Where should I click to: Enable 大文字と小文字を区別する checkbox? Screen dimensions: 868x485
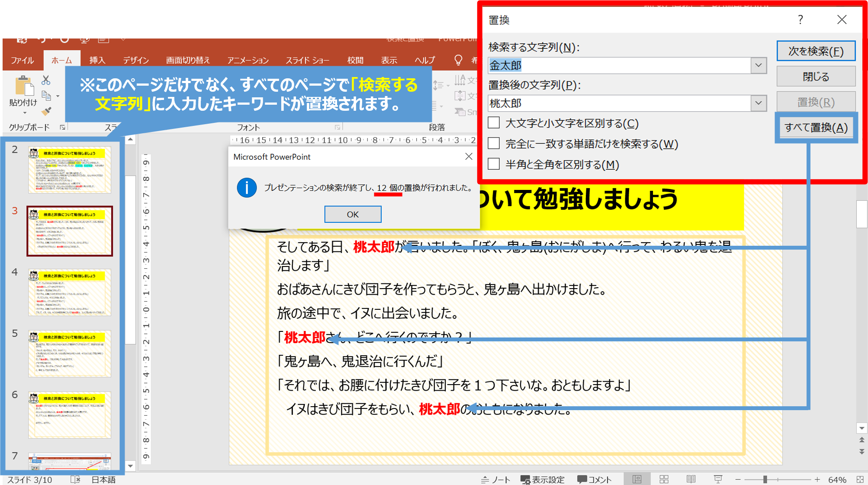(x=494, y=123)
